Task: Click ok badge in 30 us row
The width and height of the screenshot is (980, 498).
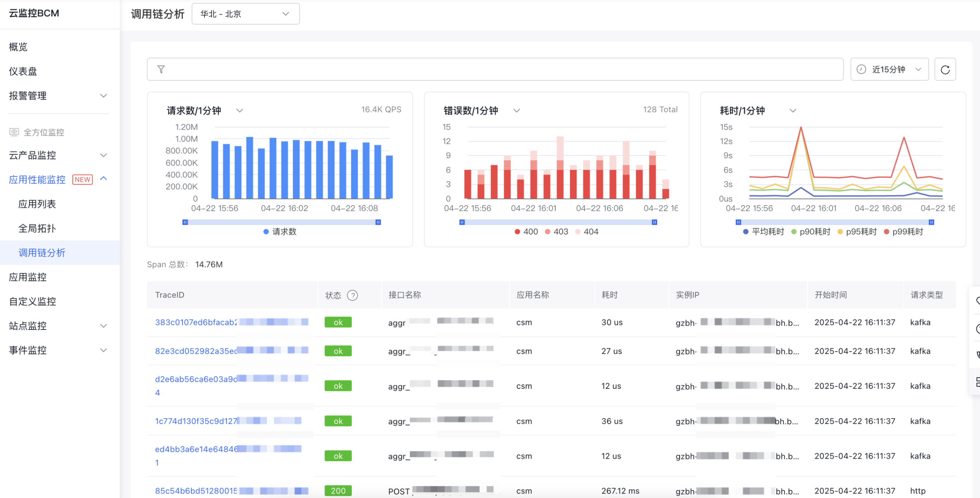Action: pos(338,322)
